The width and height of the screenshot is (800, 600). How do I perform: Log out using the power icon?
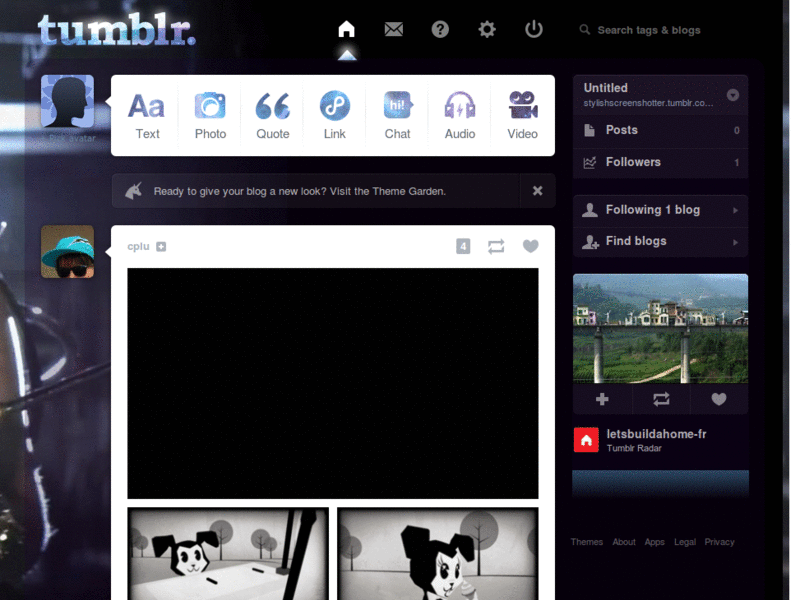534,29
